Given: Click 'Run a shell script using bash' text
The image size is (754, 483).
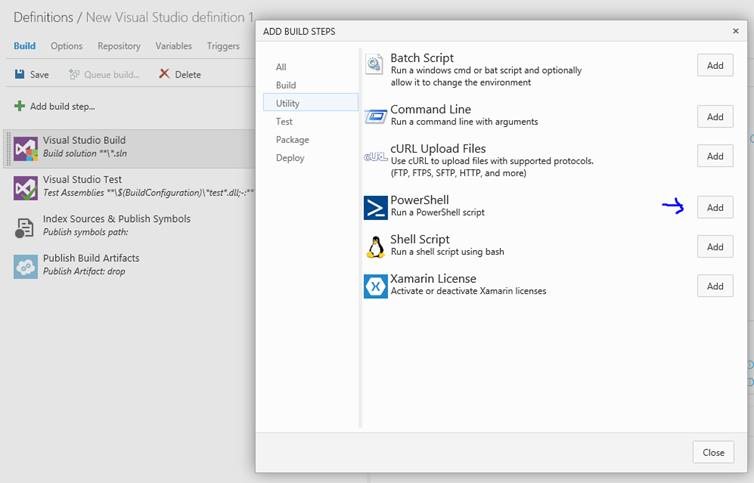Looking at the screenshot, I should point(447,252).
